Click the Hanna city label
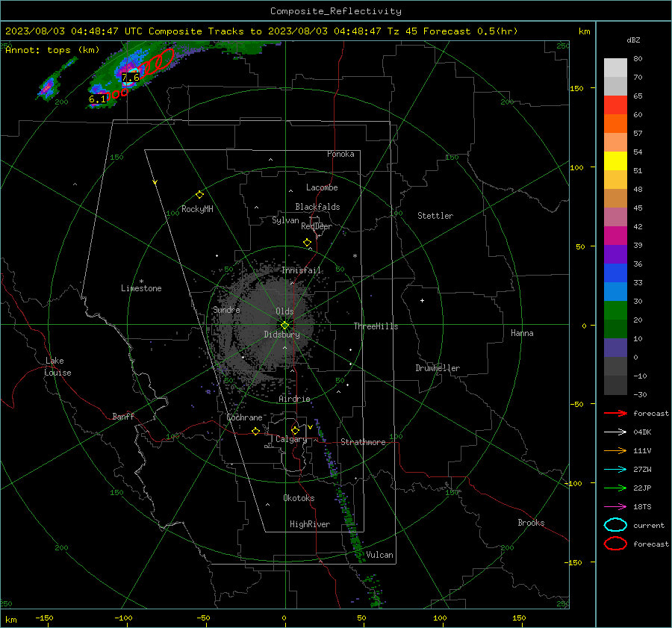The image size is (672, 628). point(522,333)
